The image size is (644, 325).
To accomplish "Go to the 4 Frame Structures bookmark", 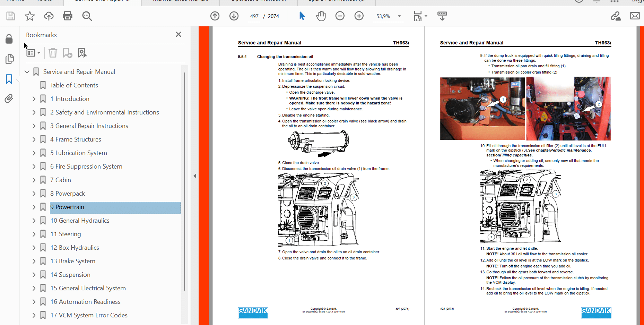I will [76, 139].
